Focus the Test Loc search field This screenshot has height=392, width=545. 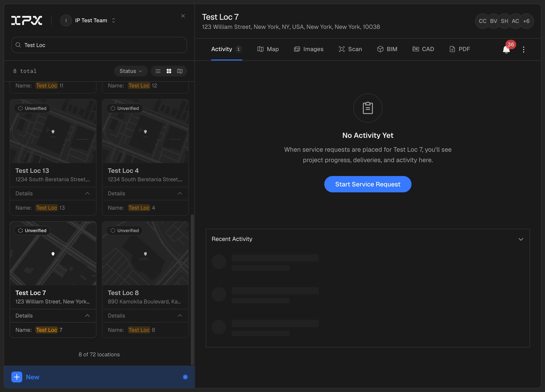(99, 45)
